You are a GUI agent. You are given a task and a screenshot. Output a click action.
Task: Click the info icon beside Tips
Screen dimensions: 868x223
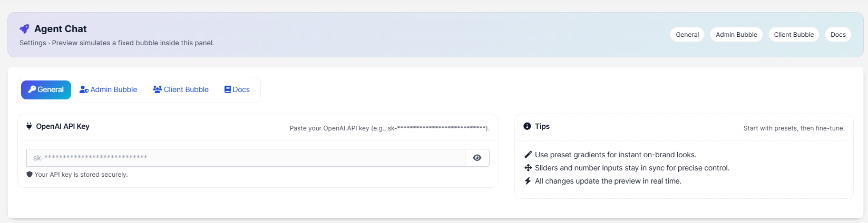[527, 126]
